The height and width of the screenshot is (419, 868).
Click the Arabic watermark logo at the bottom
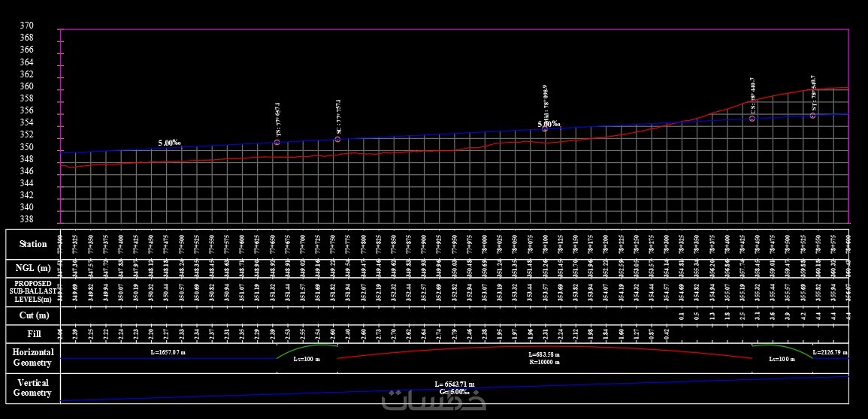(434, 399)
